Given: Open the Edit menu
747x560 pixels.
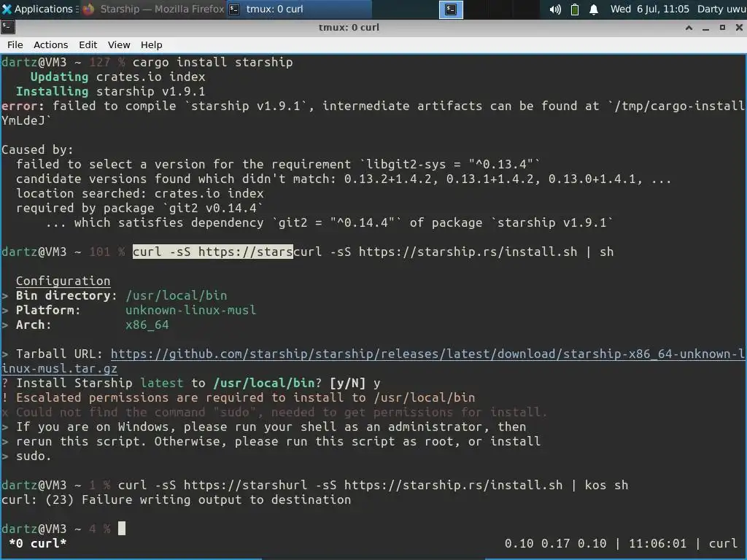Looking at the screenshot, I should pos(88,44).
